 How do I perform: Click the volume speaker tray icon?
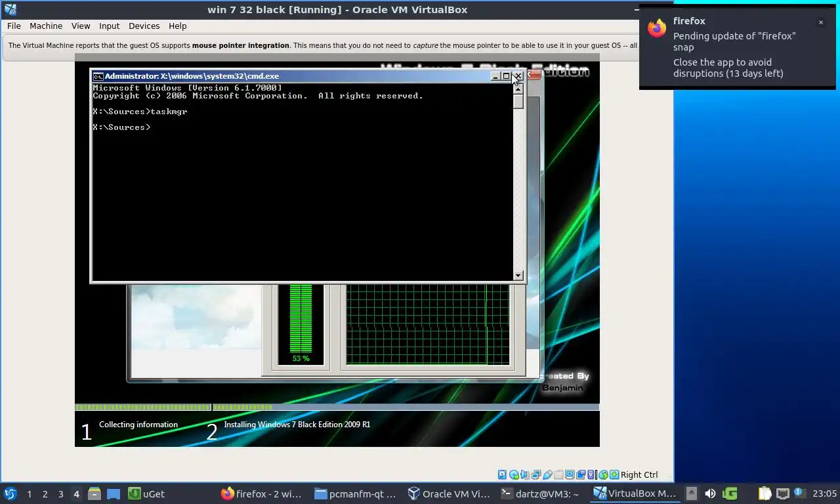pos(710,493)
